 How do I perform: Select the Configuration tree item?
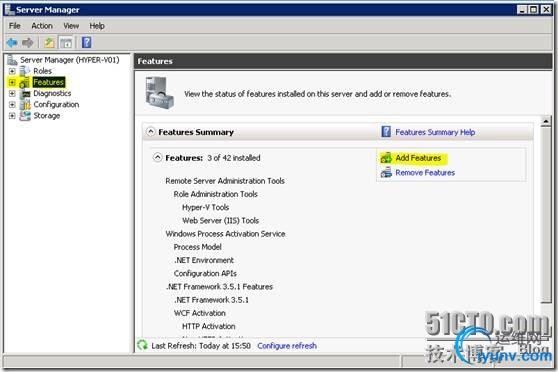pyautogui.click(x=56, y=104)
